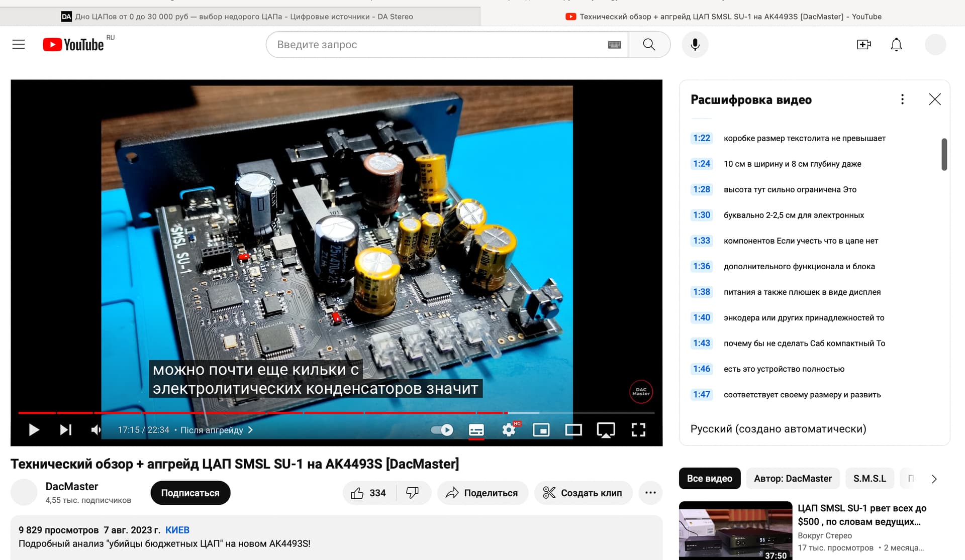The image size is (965, 560).
Task: Open the player settings gear
Action: pyautogui.click(x=509, y=430)
